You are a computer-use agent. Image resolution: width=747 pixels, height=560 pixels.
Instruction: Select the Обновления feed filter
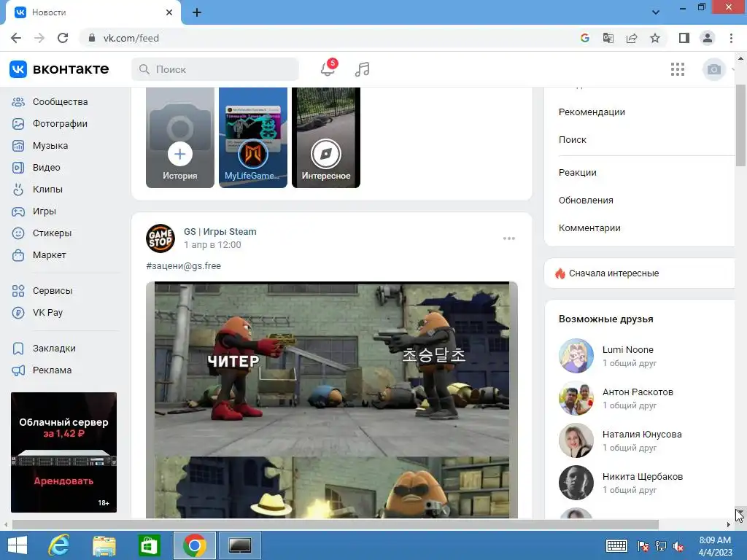(x=586, y=200)
